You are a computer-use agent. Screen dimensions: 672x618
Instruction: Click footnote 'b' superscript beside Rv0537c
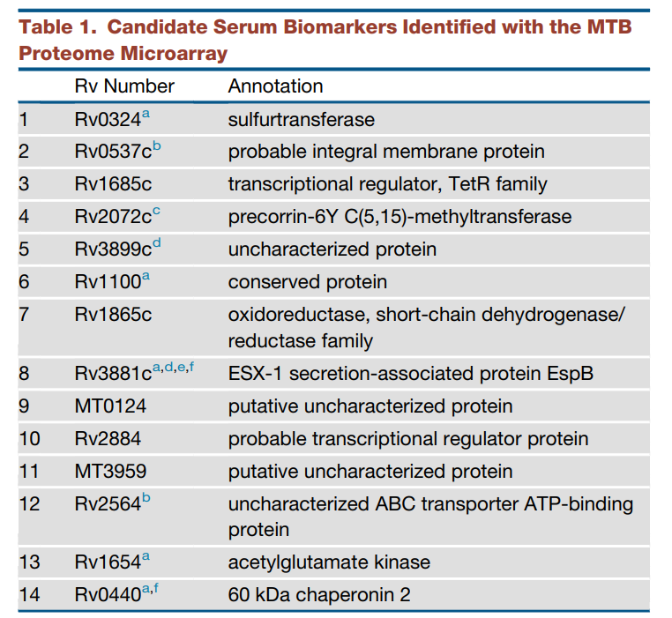tap(157, 145)
